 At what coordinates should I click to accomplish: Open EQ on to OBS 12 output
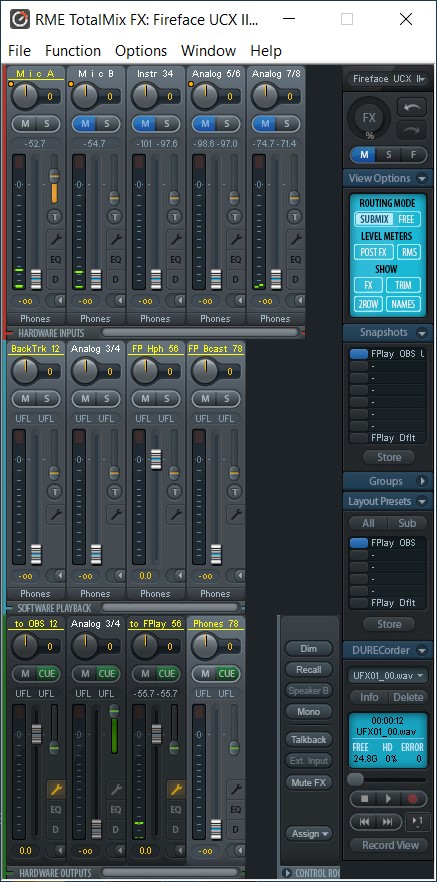pos(55,809)
